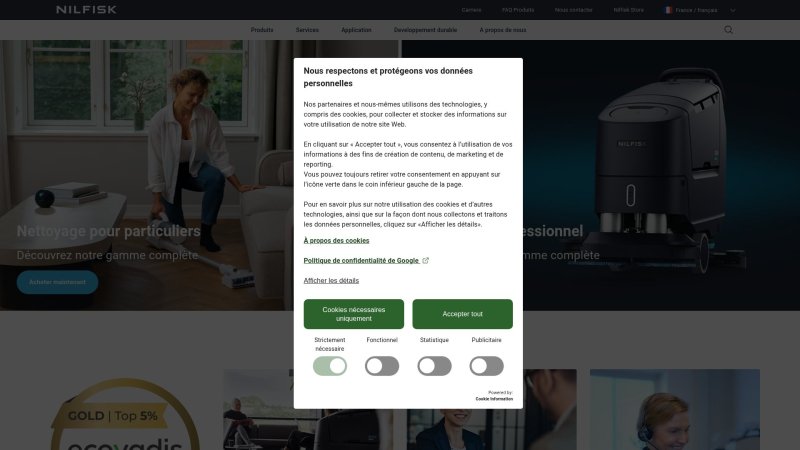Screen dimensions: 800x450
Task: Enable the Fonctionnel cookies toggle
Action: coord(382,366)
